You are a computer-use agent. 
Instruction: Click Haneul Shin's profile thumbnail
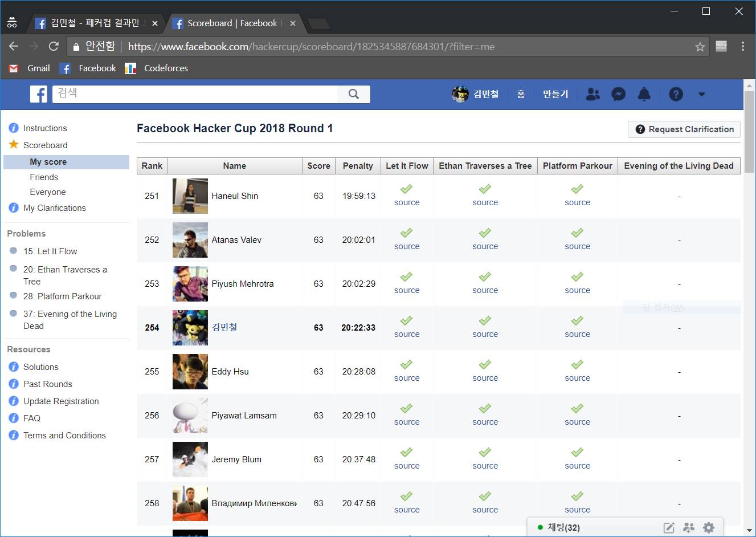(190, 196)
